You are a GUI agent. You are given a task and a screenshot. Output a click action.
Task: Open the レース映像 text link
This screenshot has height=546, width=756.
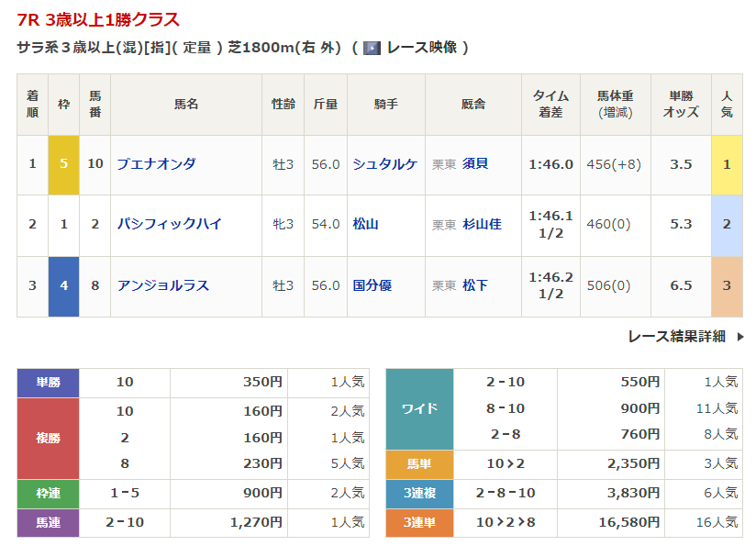(421, 48)
